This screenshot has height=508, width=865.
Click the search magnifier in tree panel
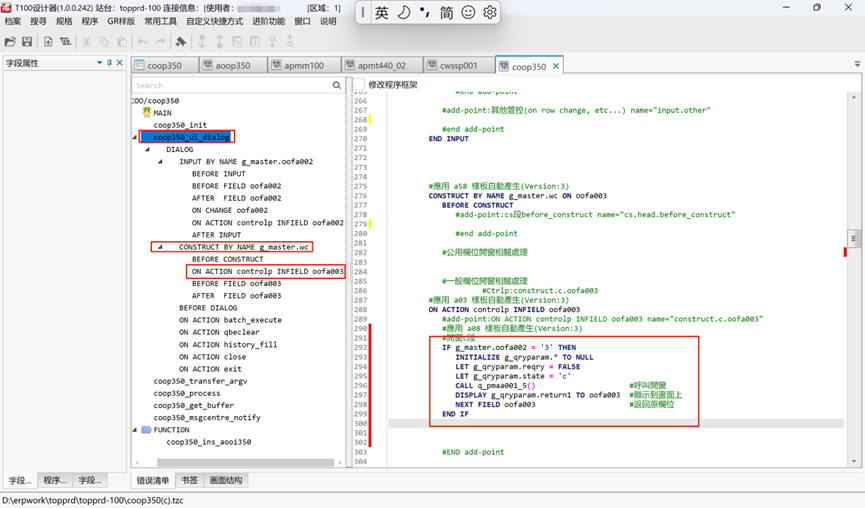click(x=337, y=85)
